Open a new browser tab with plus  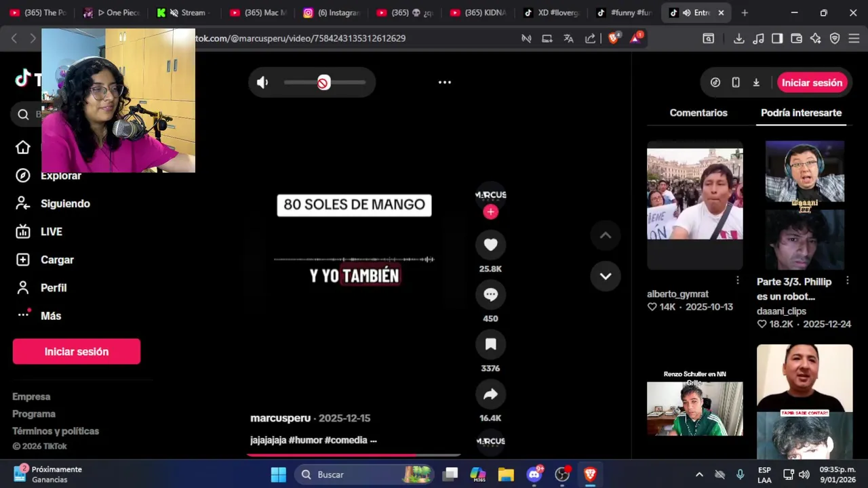click(745, 12)
